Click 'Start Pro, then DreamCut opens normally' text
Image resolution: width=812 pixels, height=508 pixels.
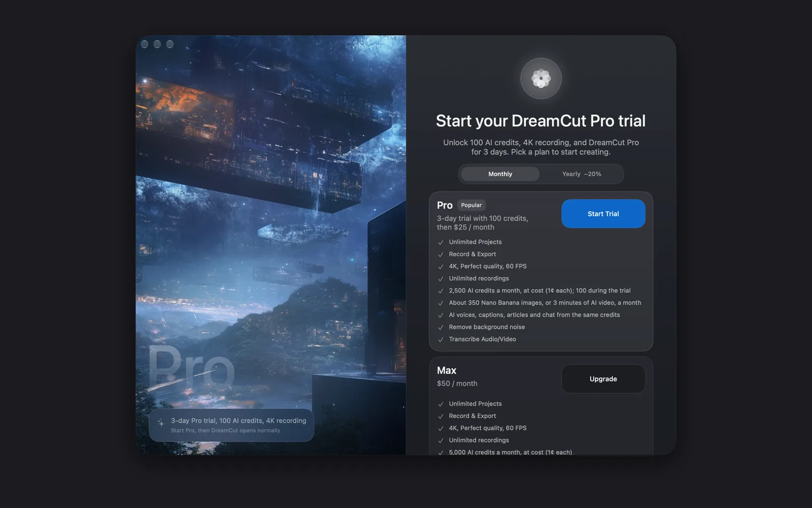click(x=225, y=430)
